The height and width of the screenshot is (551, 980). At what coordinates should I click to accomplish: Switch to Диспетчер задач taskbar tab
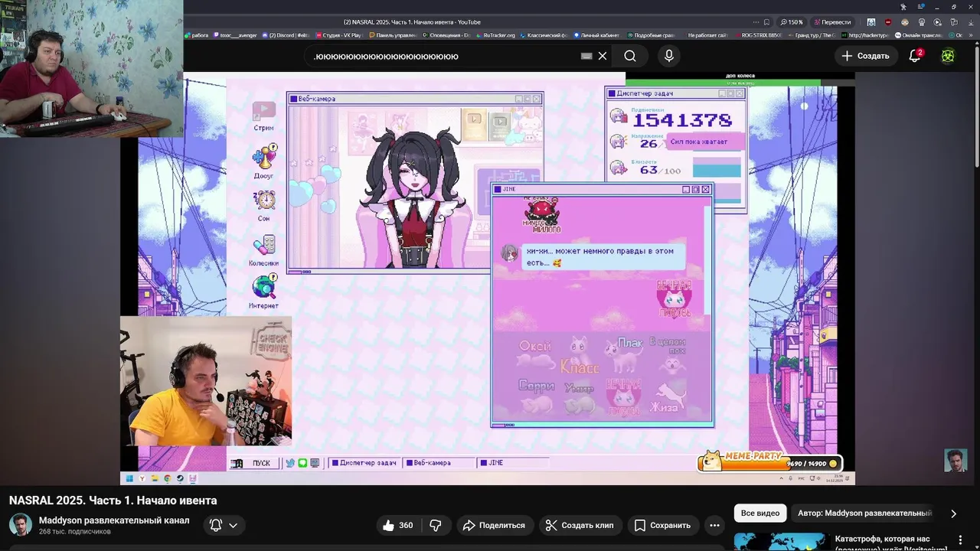pyautogui.click(x=364, y=463)
